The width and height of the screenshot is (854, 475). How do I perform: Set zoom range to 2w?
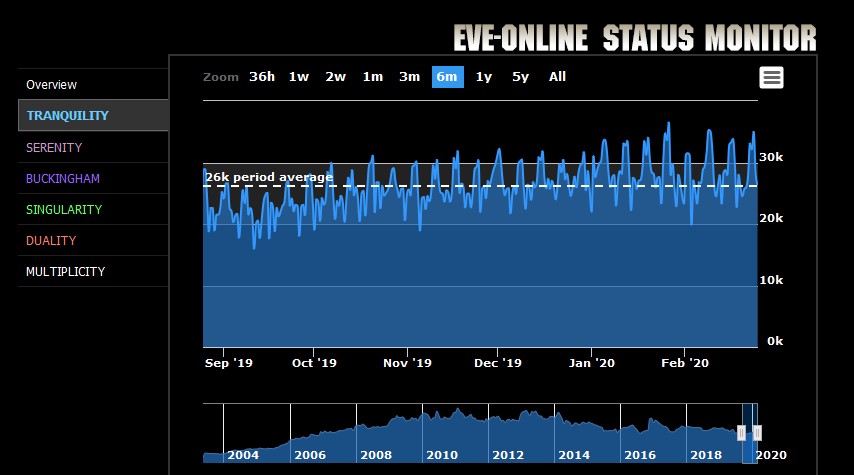pos(336,77)
